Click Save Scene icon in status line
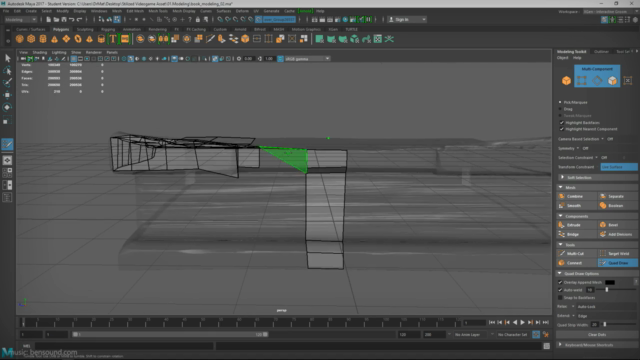Viewport: 640px width, 360px height. (x=64, y=20)
